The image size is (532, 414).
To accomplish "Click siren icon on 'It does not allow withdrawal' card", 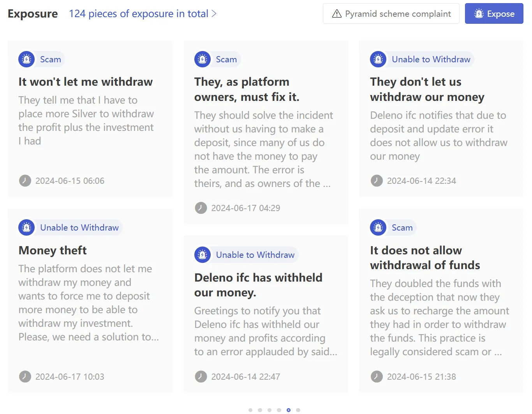I will point(378,227).
